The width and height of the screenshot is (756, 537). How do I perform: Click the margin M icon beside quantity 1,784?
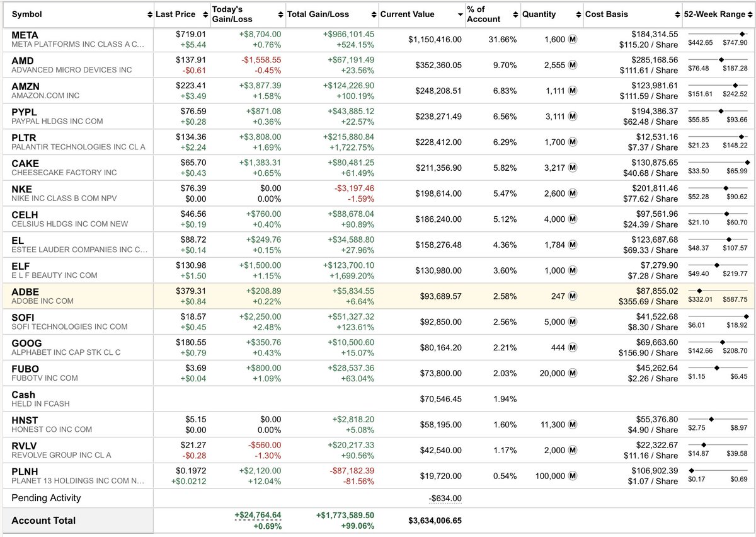coord(573,245)
